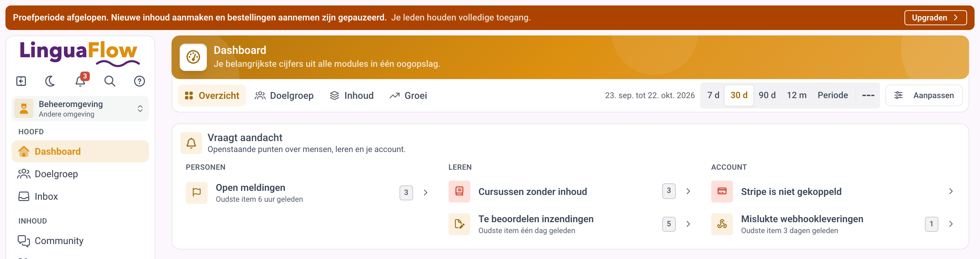Collapse the sidebar with the panel icon
980x259 pixels.
(x=21, y=81)
